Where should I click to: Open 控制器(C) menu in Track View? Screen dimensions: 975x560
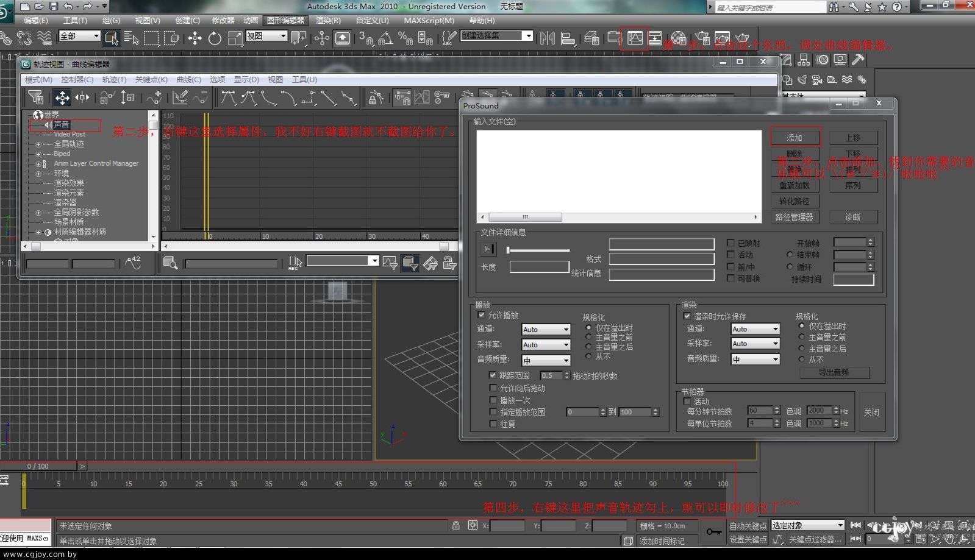77,79
